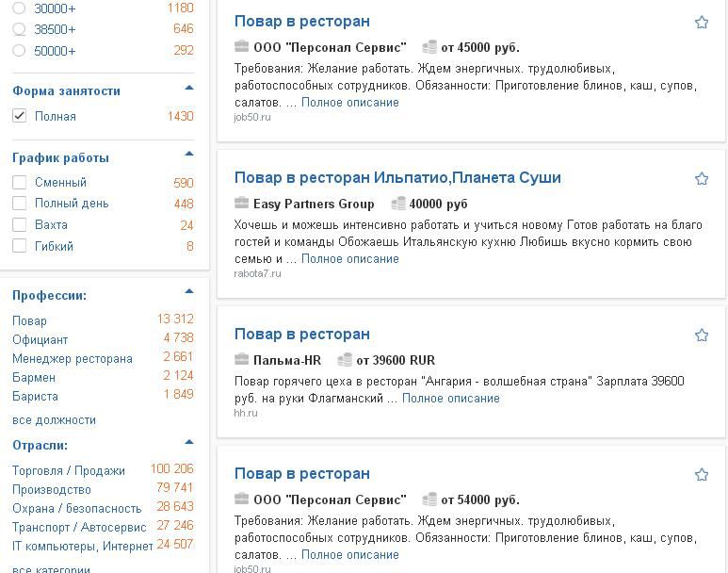Uncheck the Полная employment checkbox
The image size is (728, 573).
pos(19,115)
